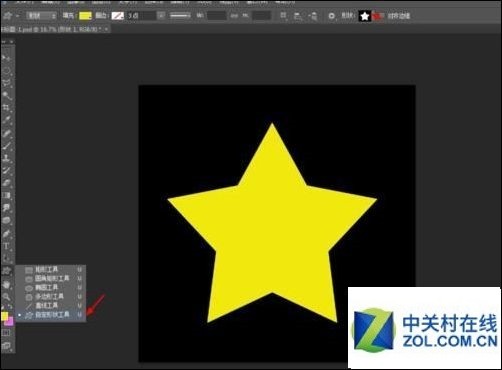
Task: Open the stroke color swatch
Action: pyautogui.click(x=117, y=16)
